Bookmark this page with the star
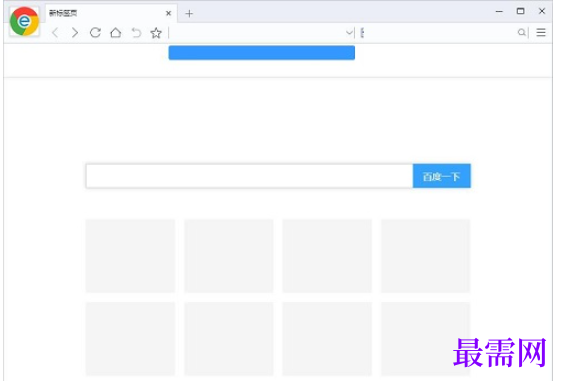The height and width of the screenshot is (384, 565). (x=156, y=33)
